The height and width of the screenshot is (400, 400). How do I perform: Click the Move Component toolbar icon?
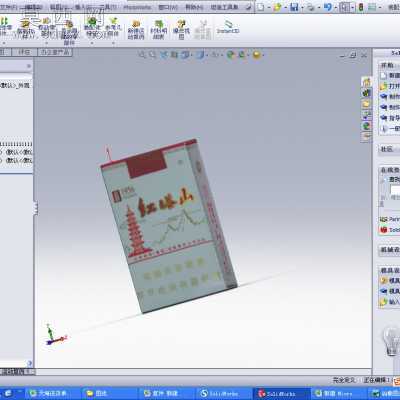point(46,27)
